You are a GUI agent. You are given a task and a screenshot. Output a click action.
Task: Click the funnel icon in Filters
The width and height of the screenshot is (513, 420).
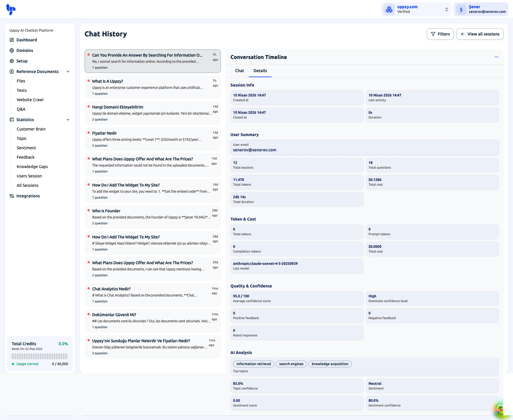pos(433,34)
